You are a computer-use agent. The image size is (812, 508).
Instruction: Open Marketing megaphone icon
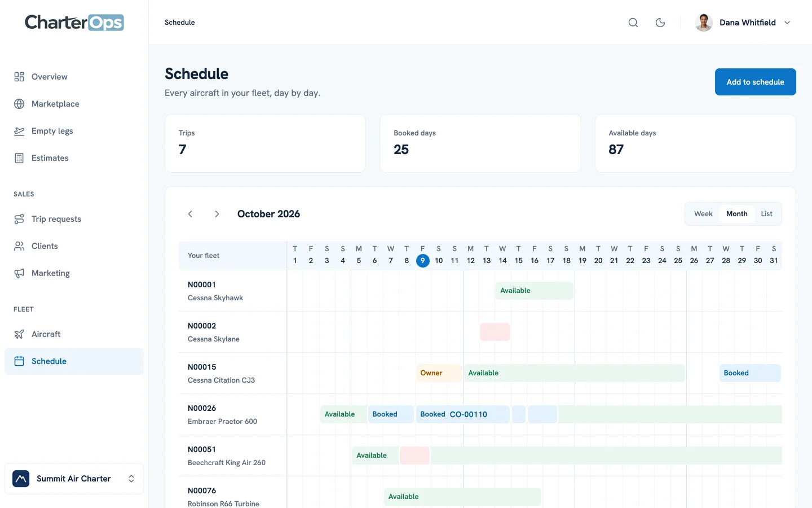point(19,273)
